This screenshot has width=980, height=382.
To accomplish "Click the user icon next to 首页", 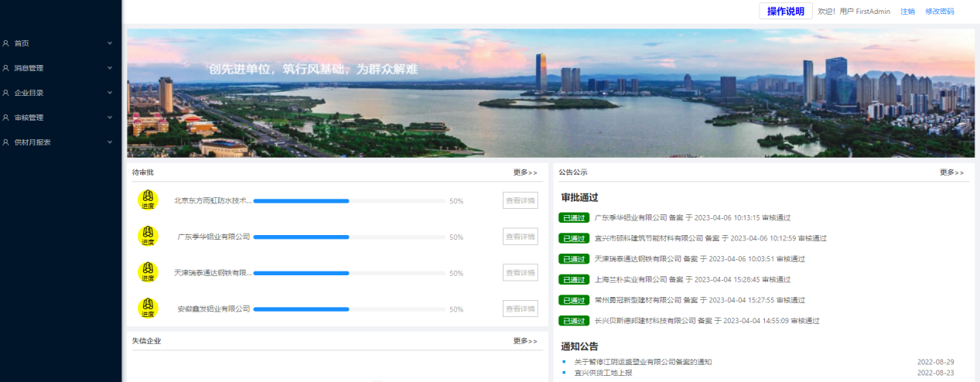I will coord(6,43).
